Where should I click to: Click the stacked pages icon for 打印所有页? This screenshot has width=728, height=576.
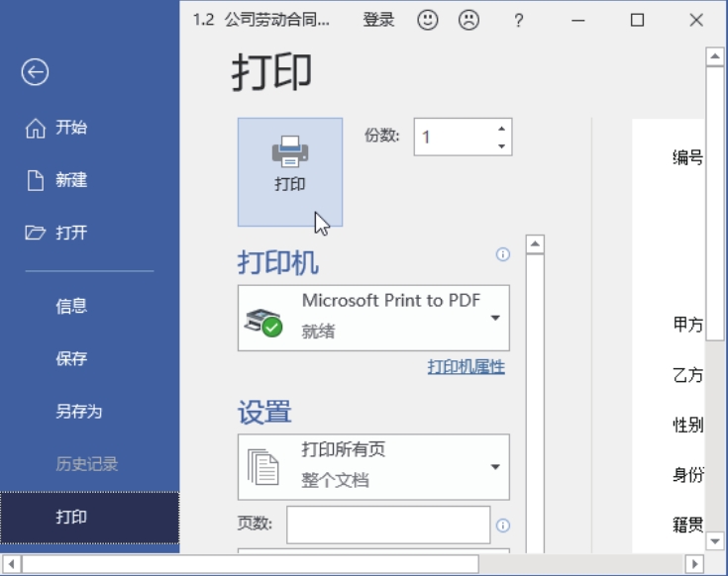pyautogui.click(x=263, y=467)
